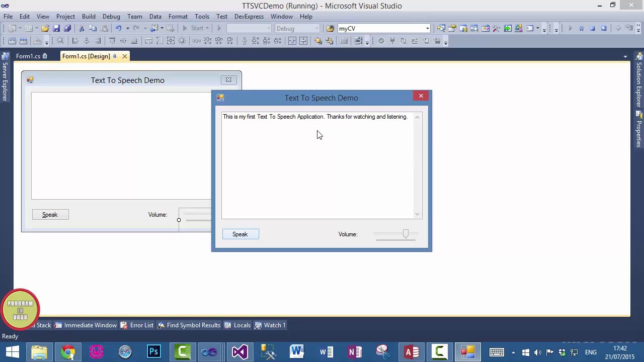Viewport: 644px width, 362px height.
Task: Click Speak button on the designer form
Action: pyautogui.click(x=50, y=215)
